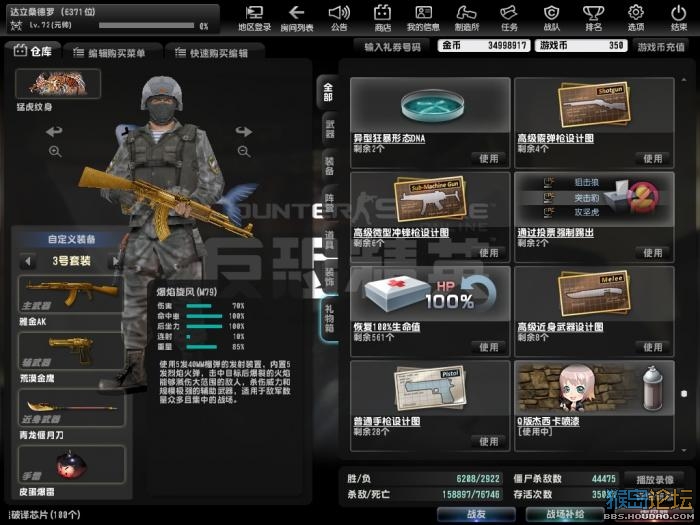The image size is (700, 525).
Task: Select the Pistol blueprint item image
Action: tap(430, 388)
